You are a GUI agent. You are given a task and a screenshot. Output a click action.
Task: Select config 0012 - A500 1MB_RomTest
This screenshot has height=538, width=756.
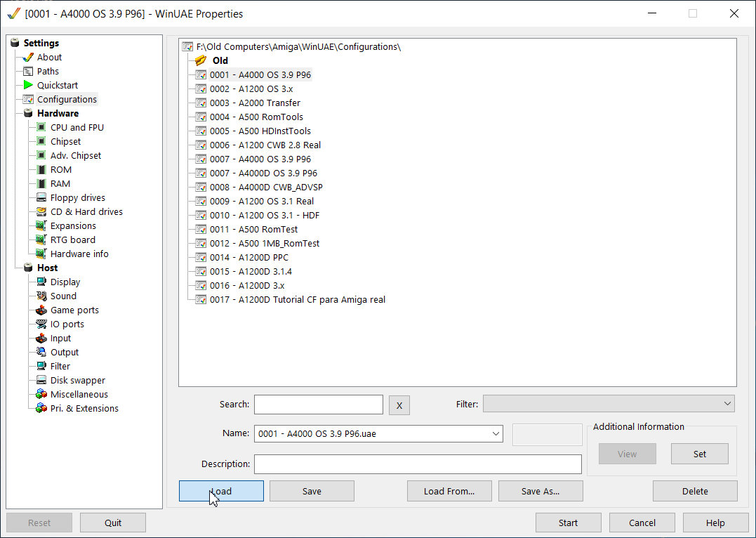point(265,243)
